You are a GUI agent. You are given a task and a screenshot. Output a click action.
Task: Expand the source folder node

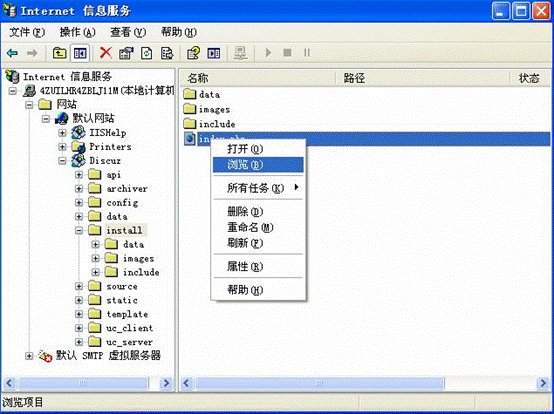click(79, 286)
